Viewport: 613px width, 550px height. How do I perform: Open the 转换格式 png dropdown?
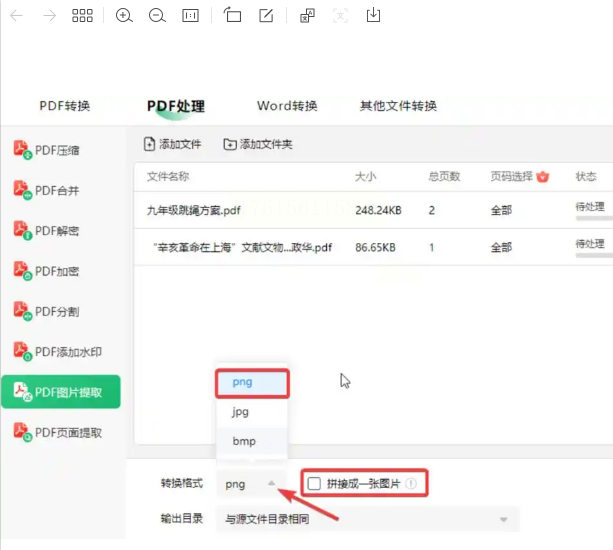click(x=251, y=484)
